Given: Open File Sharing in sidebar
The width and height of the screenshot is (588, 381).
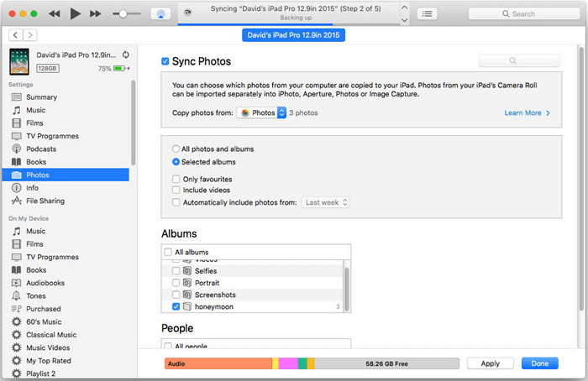Looking at the screenshot, I should tap(45, 201).
